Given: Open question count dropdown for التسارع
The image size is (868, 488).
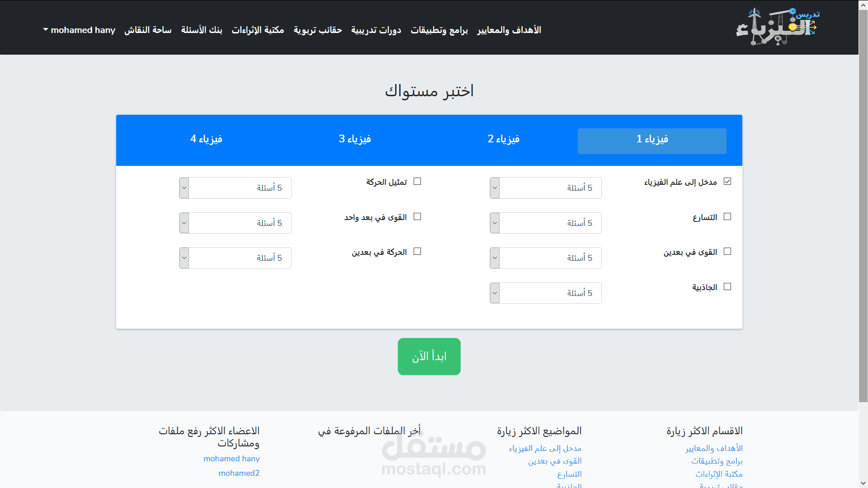Looking at the screenshot, I should 545,223.
